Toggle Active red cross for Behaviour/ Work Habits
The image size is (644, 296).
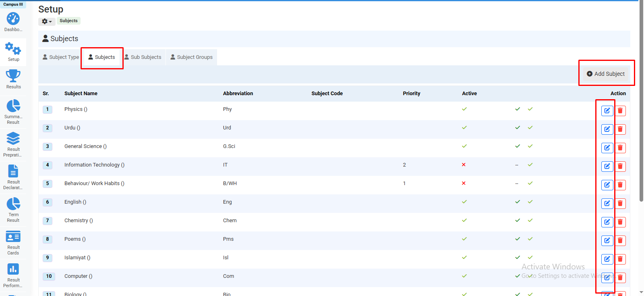click(x=464, y=183)
